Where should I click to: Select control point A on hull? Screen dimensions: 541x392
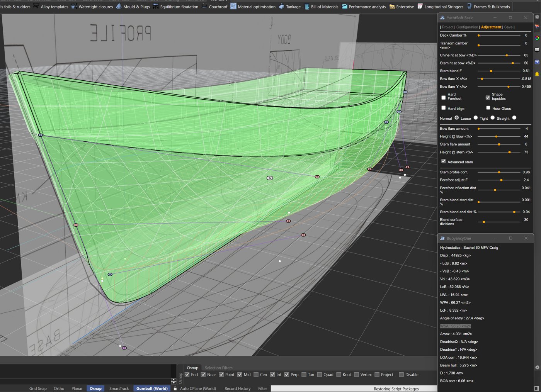(270, 178)
